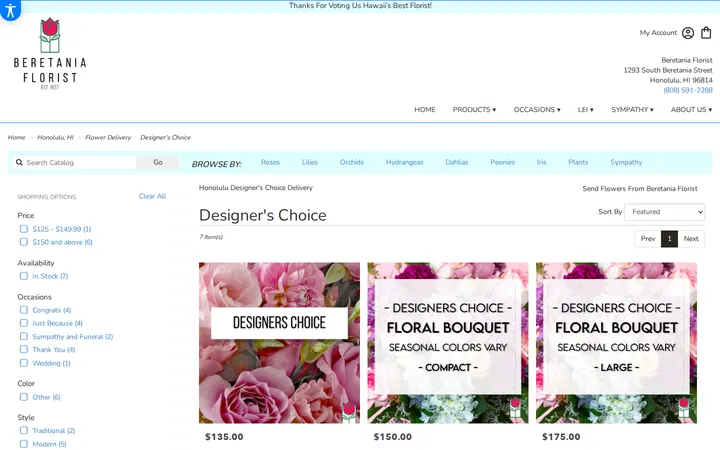The image size is (720, 450).
Task: Browse by Lilies
Action: pyautogui.click(x=310, y=162)
